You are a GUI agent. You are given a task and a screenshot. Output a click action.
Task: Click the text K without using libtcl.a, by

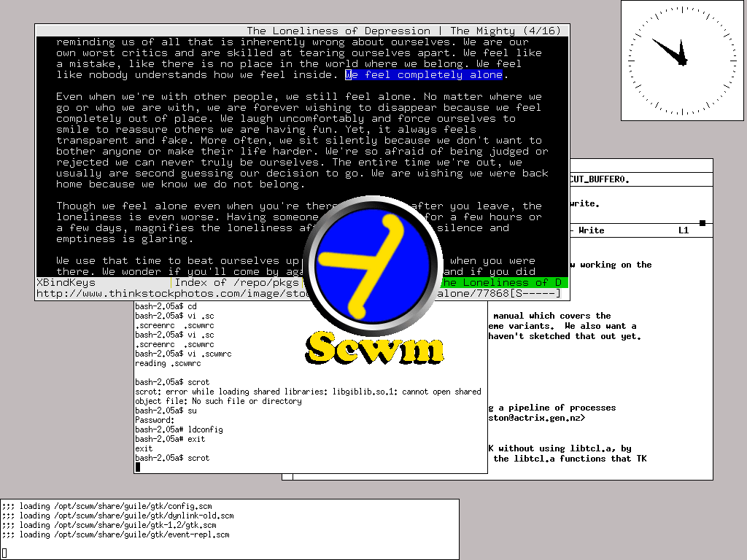(x=560, y=448)
